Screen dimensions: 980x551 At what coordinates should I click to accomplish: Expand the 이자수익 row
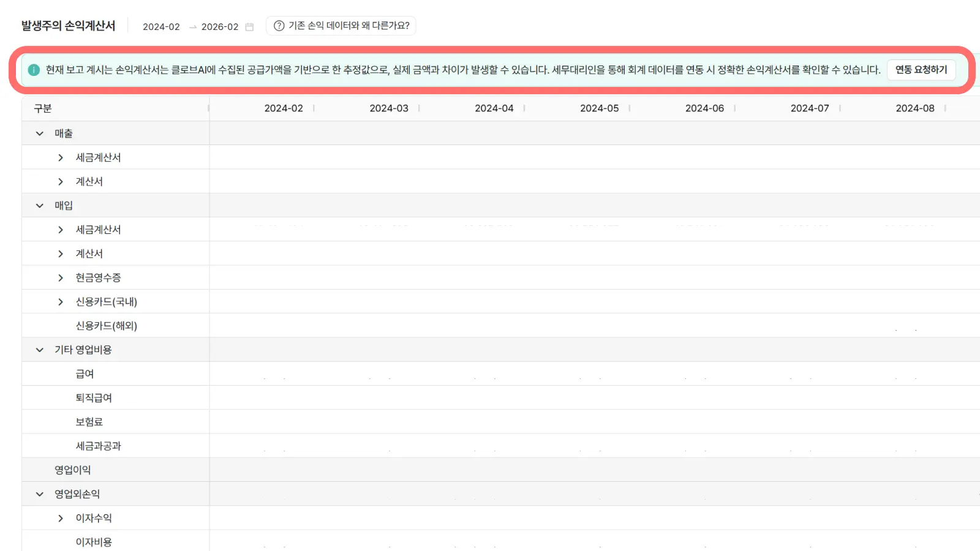[61, 519]
